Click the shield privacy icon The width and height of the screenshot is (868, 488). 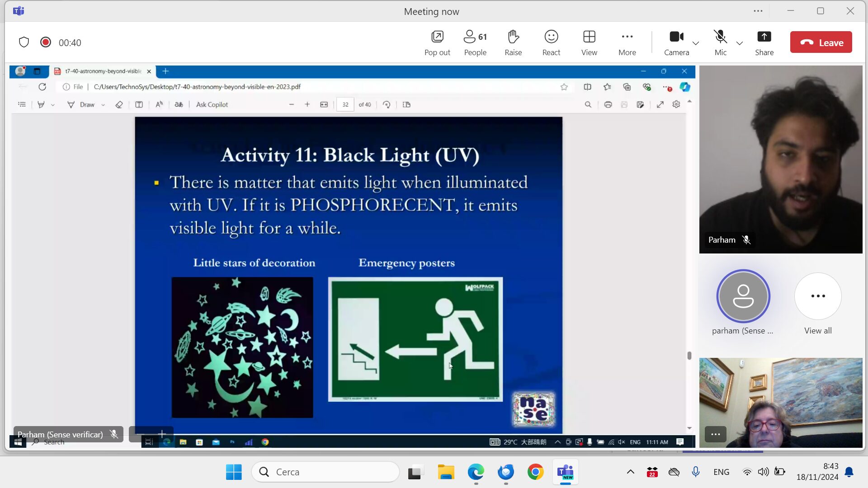(24, 42)
